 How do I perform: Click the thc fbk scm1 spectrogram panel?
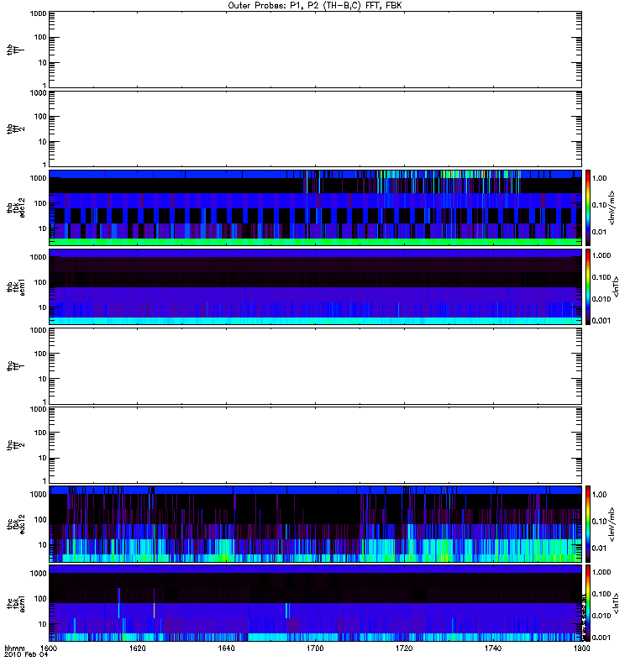point(316,603)
